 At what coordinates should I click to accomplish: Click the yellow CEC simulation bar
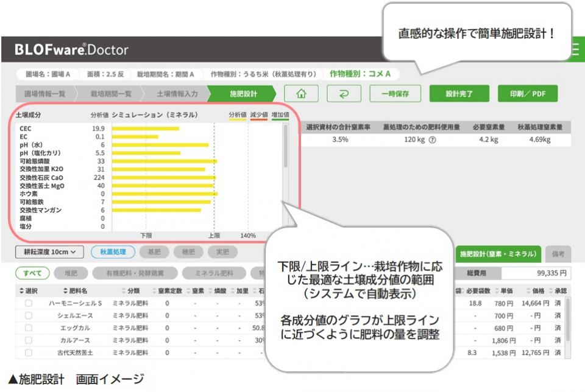[x=145, y=128]
